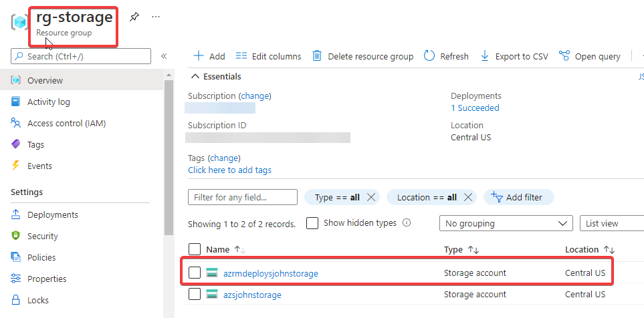Collapse the Essentials section
Screen dimensions: 644x318
click(x=216, y=76)
